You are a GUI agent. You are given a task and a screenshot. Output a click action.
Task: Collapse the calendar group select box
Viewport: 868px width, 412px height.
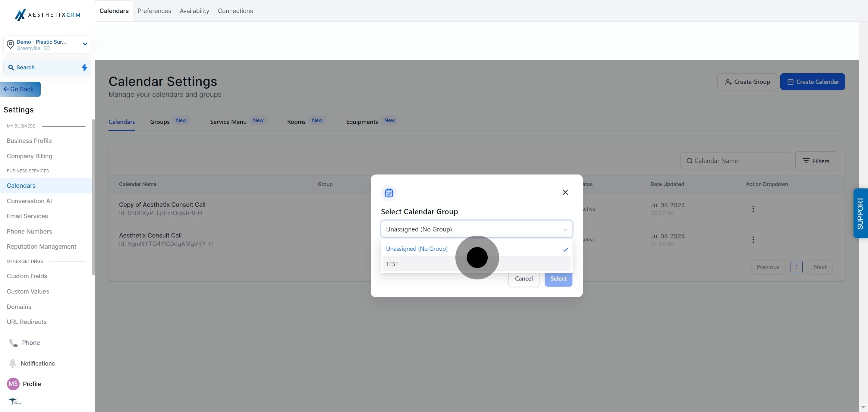[476, 229]
